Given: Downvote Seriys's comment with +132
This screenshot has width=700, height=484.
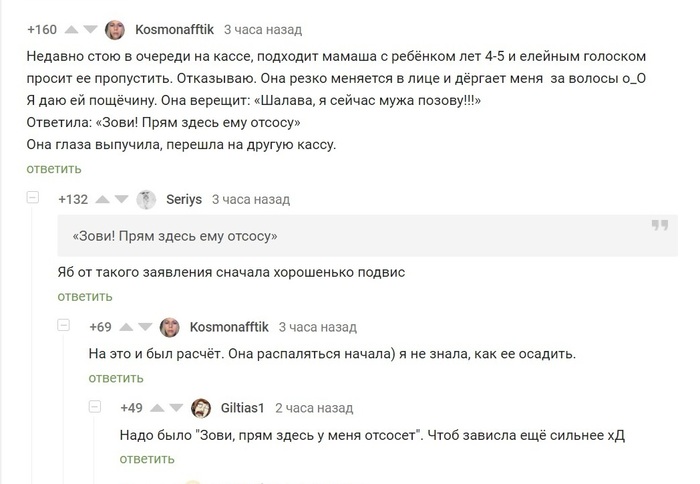Looking at the screenshot, I should [121, 199].
